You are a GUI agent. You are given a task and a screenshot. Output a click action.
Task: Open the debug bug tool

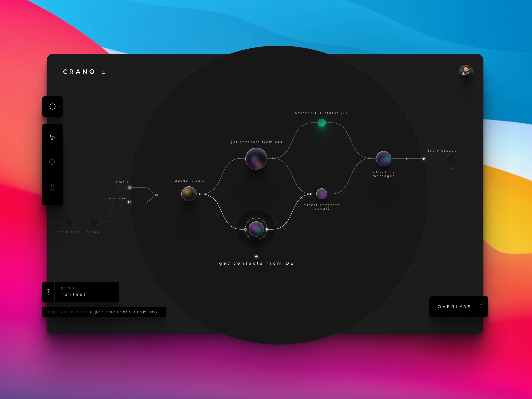click(52, 187)
